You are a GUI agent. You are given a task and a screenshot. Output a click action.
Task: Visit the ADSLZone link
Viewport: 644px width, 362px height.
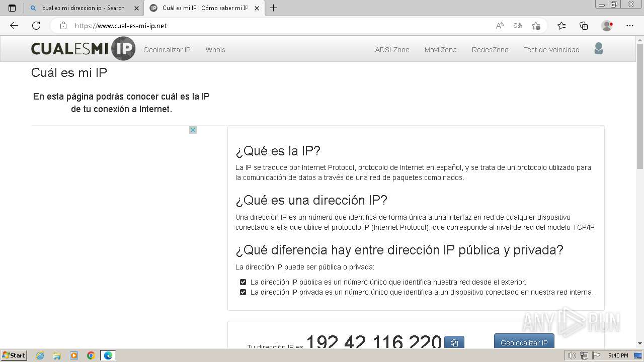point(392,50)
